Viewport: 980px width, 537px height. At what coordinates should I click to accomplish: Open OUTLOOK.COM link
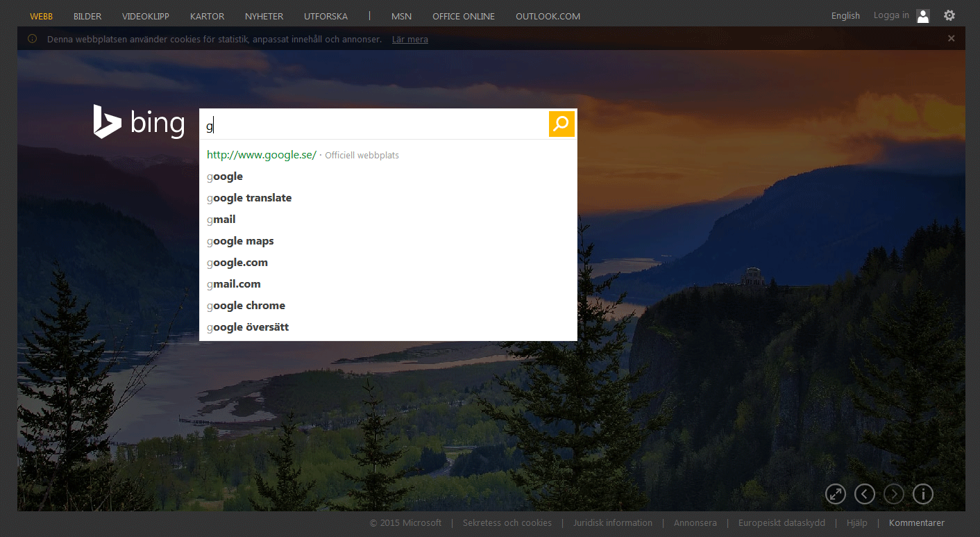(548, 16)
